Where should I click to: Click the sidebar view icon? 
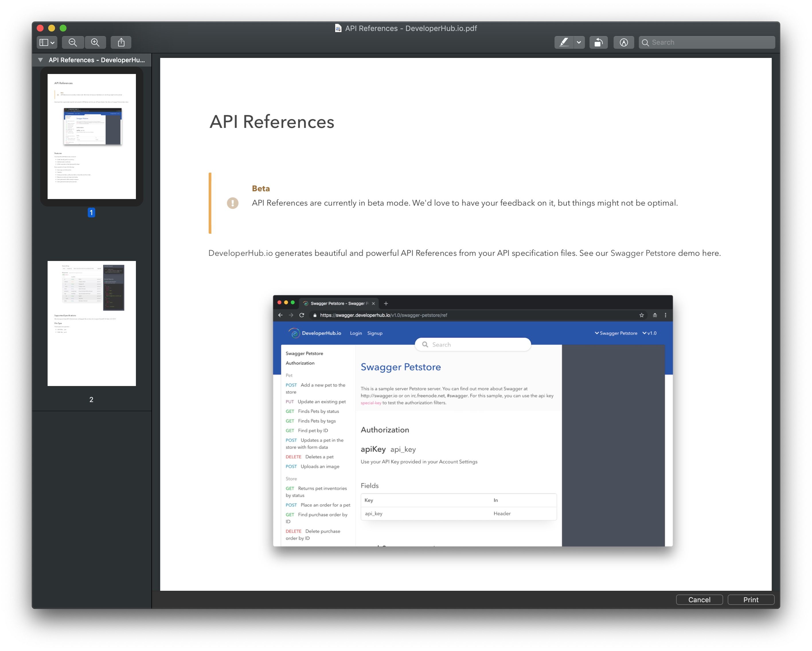click(x=44, y=42)
